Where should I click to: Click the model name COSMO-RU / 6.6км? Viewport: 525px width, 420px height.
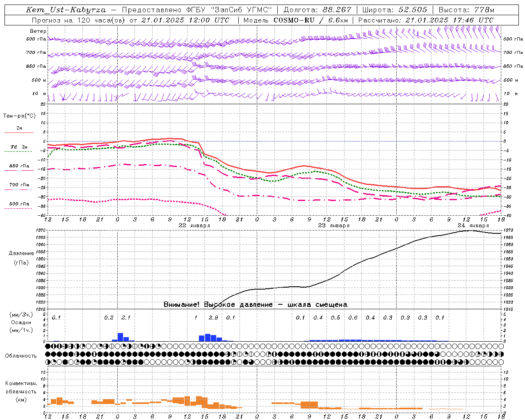point(311,20)
